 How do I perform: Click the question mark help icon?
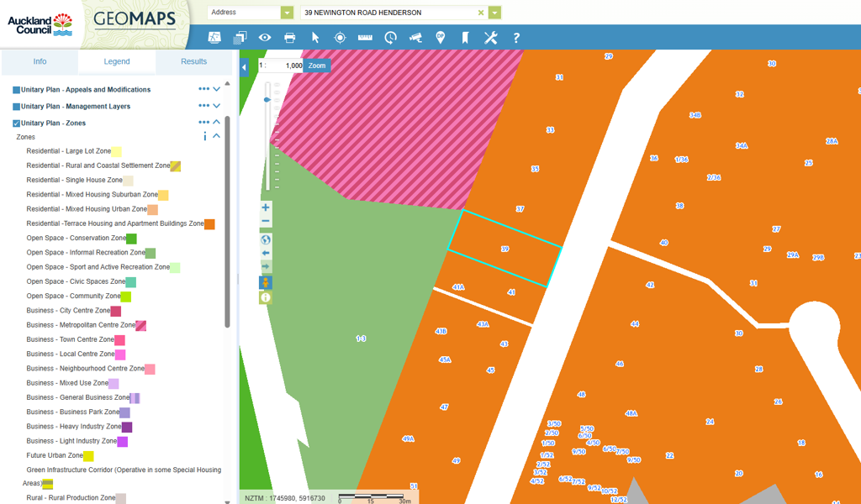click(x=516, y=38)
